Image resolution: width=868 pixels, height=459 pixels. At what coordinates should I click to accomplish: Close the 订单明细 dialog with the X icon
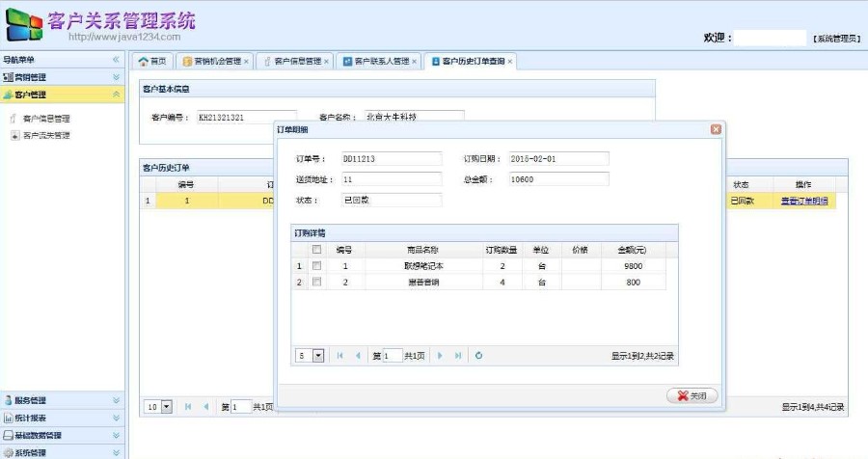[716, 129]
